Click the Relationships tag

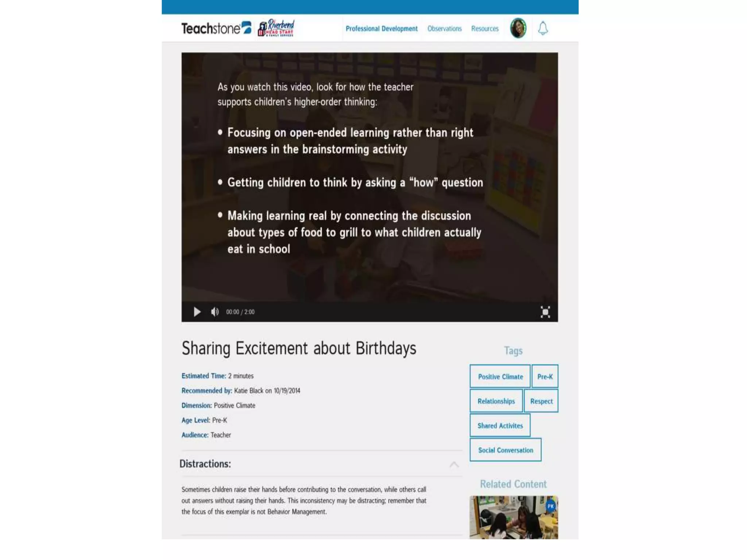coord(496,401)
